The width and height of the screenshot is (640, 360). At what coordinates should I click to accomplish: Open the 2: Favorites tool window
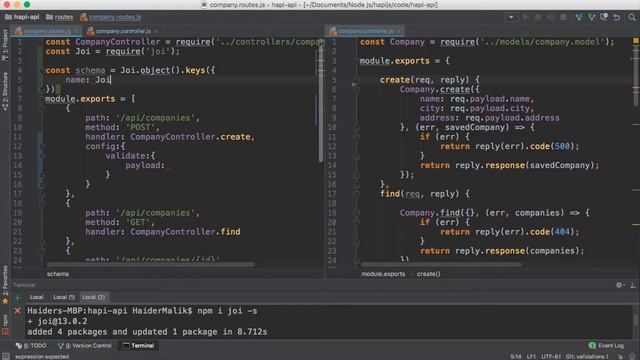(5, 285)
